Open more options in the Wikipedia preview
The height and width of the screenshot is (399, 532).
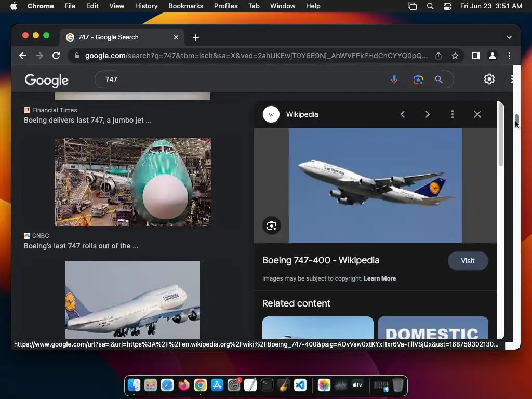[x=453, y=114]
